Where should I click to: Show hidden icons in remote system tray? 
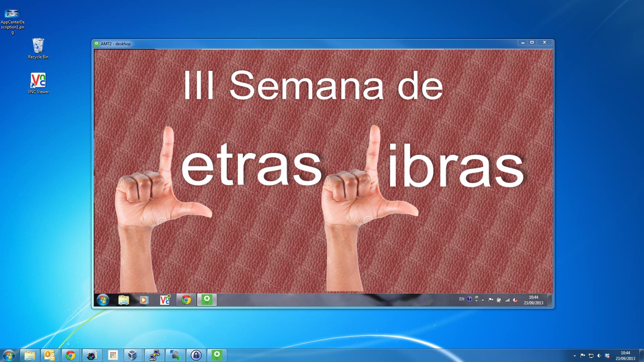(x=483, y=300)
